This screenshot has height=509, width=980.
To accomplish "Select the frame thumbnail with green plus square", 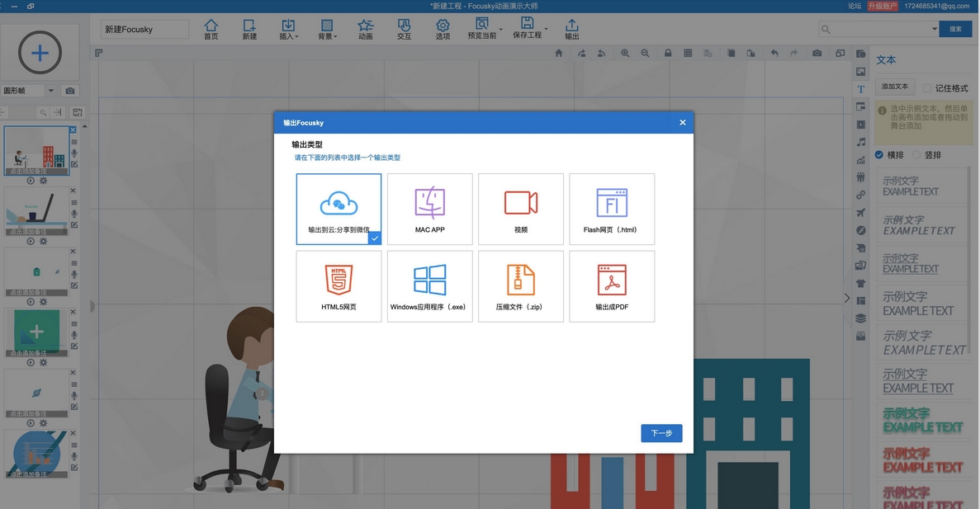I will 37,333.
